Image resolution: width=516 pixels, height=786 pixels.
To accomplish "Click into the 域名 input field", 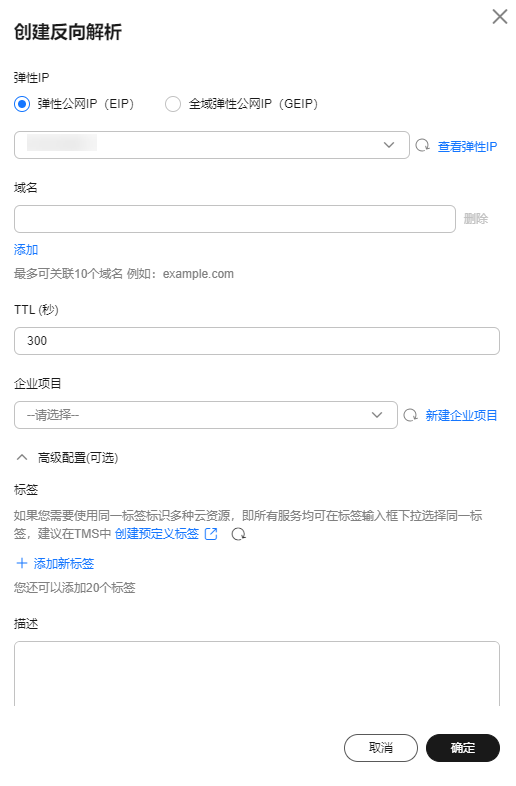I will [235, 219].
